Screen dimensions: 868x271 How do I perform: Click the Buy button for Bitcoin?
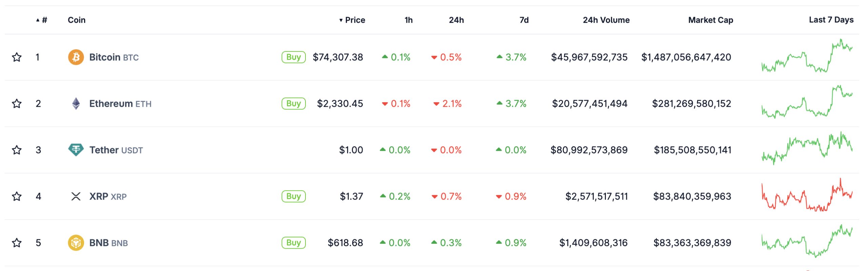pos(293,57)
